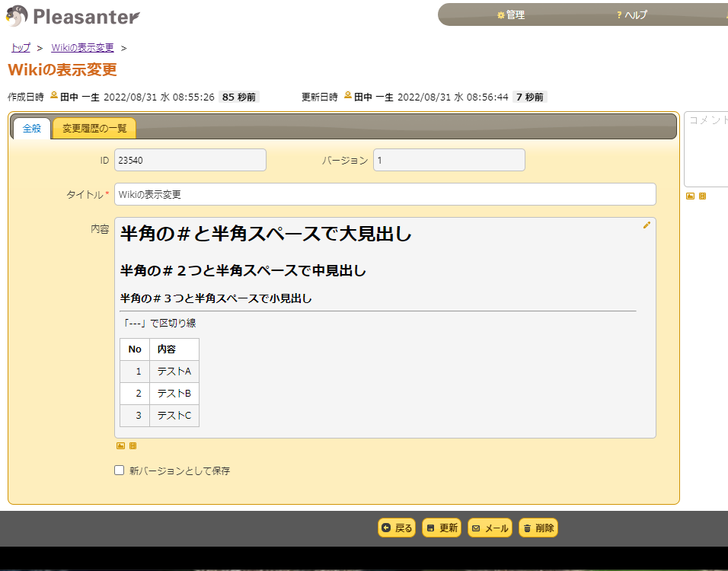
Task: Click the small heading 半角の#3つと半角スペースで小見出し
Action: coord(216,298)
